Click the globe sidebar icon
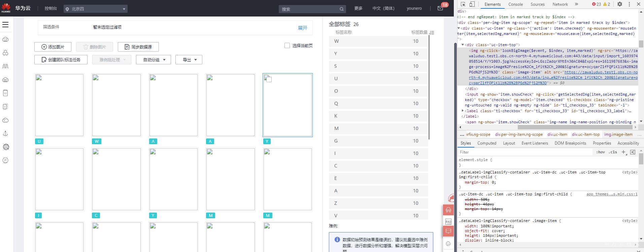 coord(5,147)
